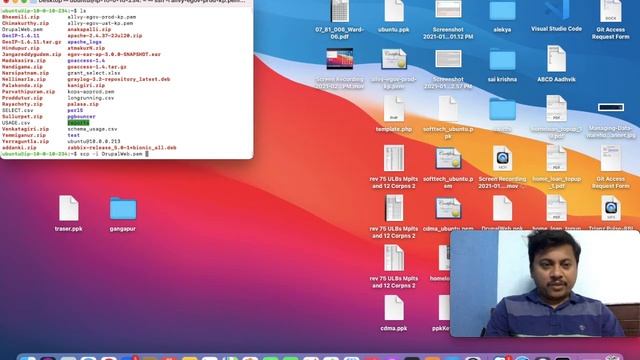
Task: Select the Screenshot 2021-01...2.57 PM file
Action: [x=448, y=59]
